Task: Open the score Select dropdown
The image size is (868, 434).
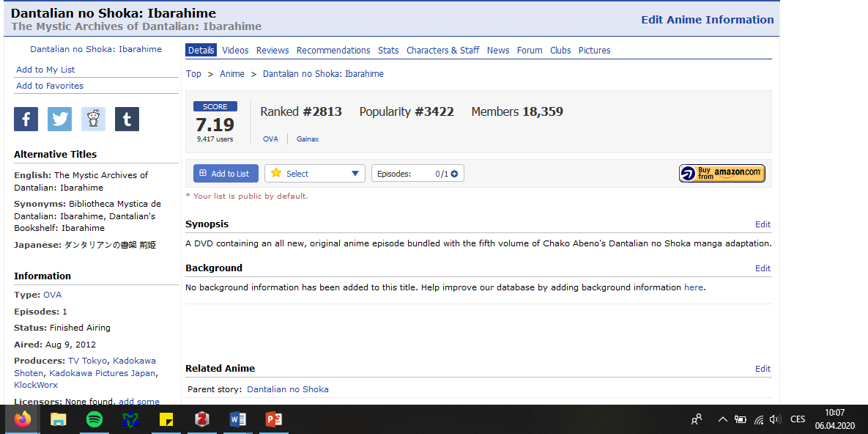Action: point(315,174)
